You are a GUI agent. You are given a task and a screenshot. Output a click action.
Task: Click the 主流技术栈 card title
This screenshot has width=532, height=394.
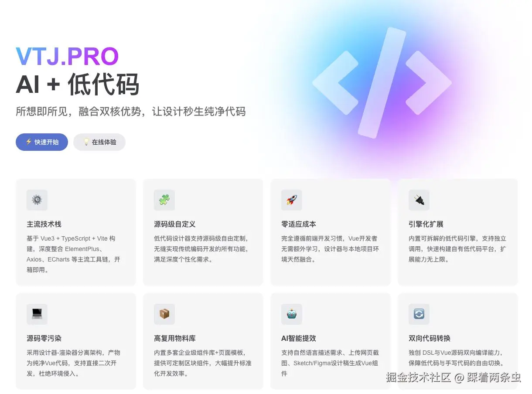click(x=44, y=224)
